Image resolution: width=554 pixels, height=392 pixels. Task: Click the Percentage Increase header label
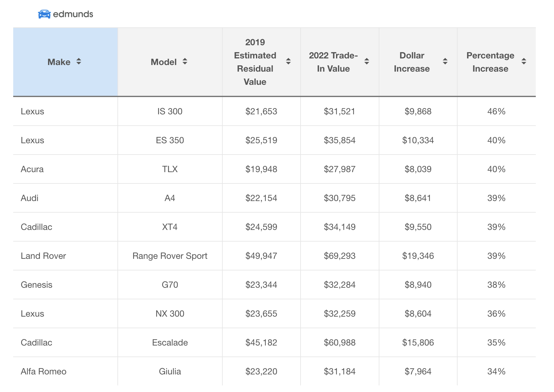point(490,62)
